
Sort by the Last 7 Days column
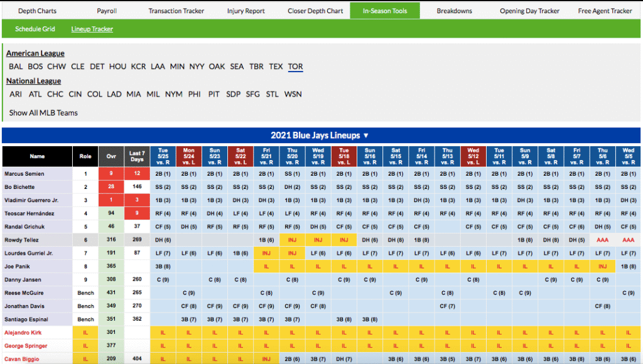point(137,156)
